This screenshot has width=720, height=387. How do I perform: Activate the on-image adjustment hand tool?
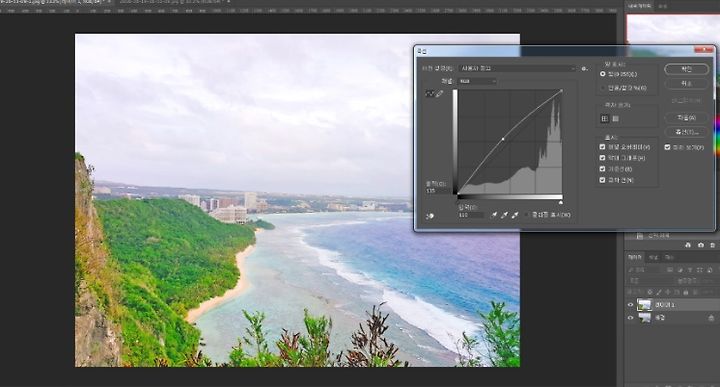430,216
